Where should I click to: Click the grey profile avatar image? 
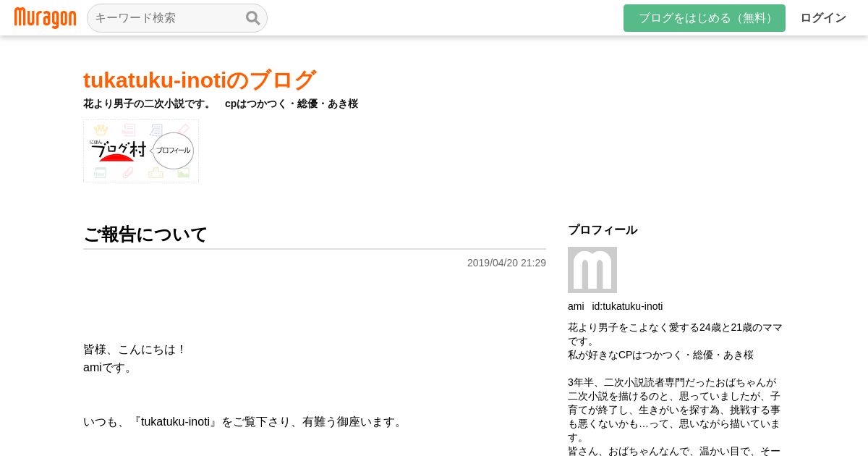pos(592,270)
